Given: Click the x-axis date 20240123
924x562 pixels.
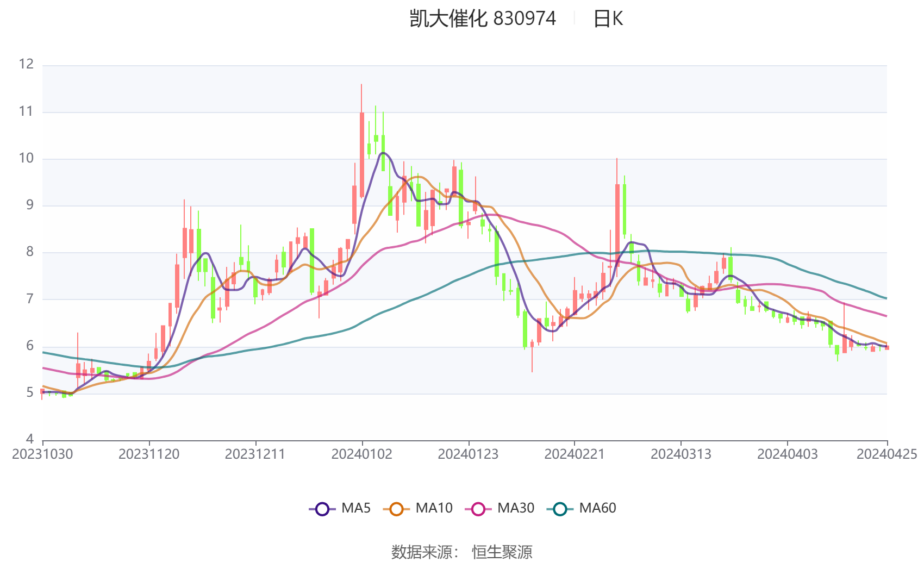Looking at the screenshot, I should pyautogui.click(x=468, y=454).
